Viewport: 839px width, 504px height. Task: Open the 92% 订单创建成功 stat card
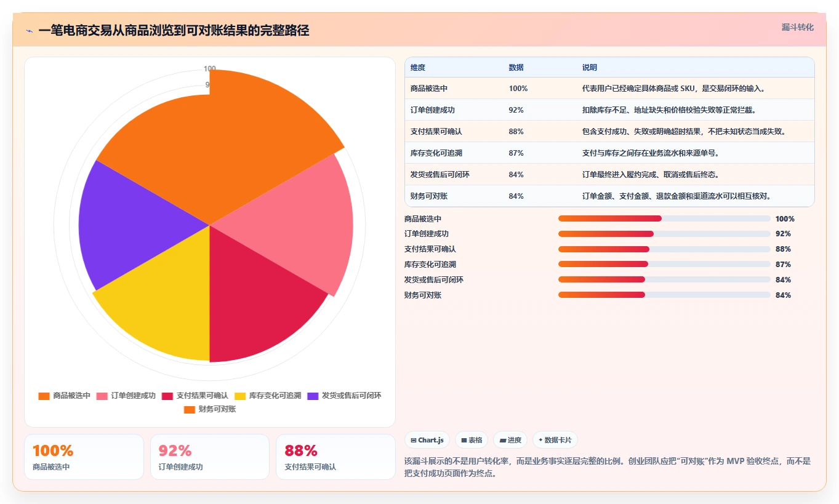click(210, 457)
